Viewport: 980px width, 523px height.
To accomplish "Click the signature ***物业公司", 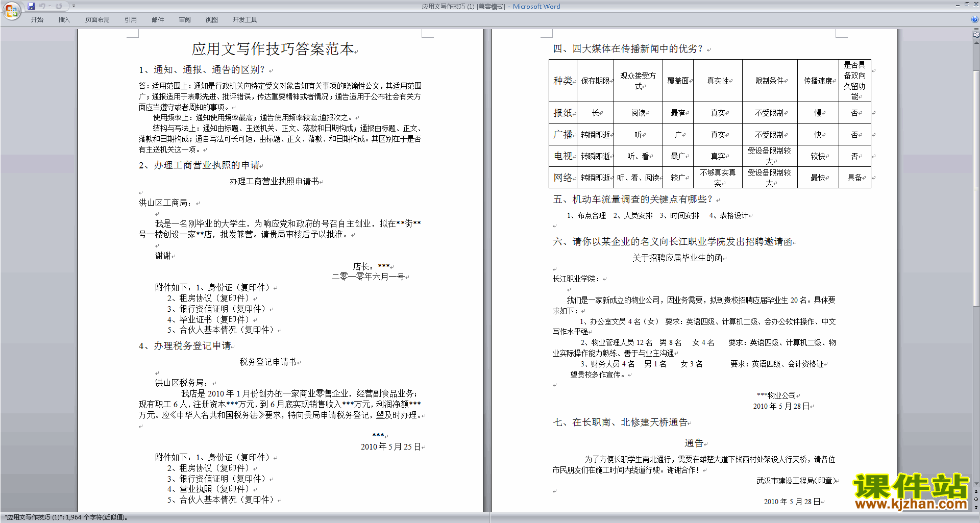I will 776,395.
